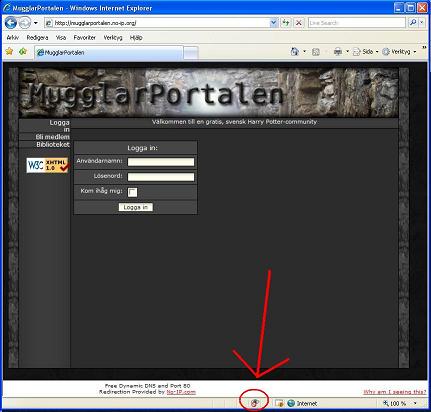Open the Biblioteket sidebar link
This screenshot has width=431, height=412.
point(53,145)
